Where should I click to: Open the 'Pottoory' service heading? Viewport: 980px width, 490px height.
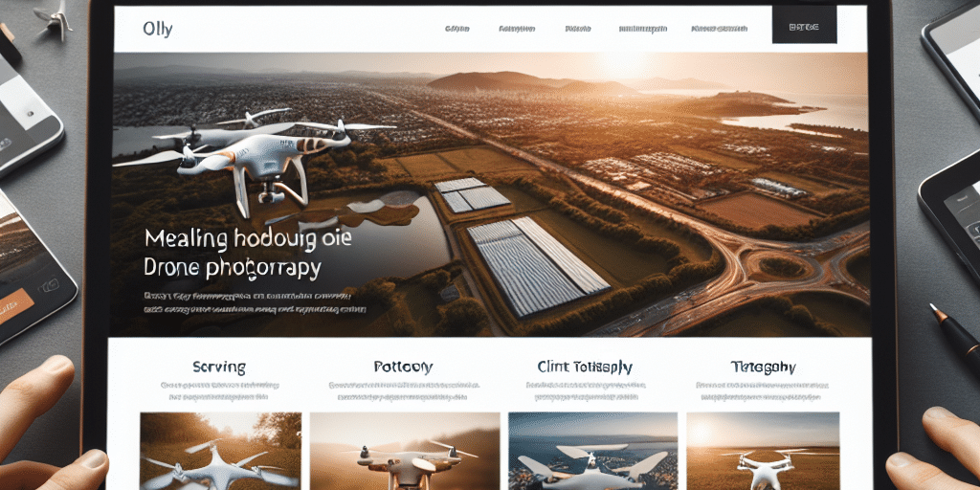pos(403,367)
